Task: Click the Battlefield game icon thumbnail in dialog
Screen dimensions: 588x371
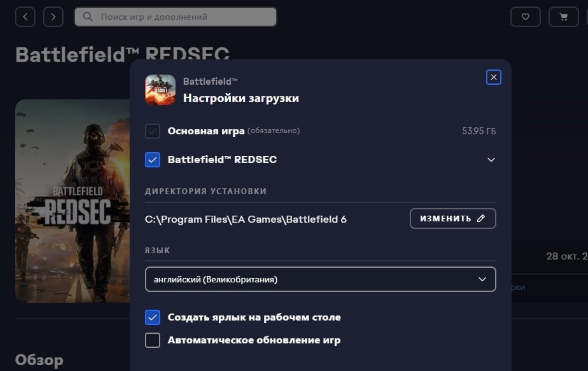Action: 160,90
